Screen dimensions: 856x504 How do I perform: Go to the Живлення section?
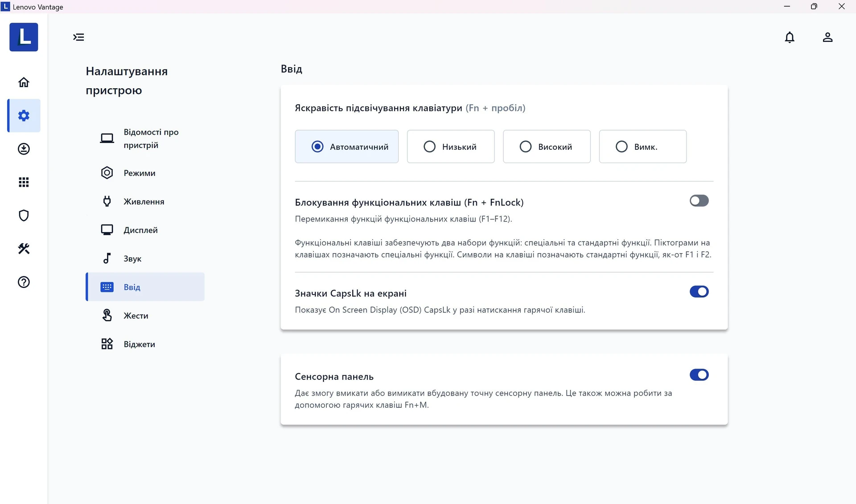click(145, 201)
